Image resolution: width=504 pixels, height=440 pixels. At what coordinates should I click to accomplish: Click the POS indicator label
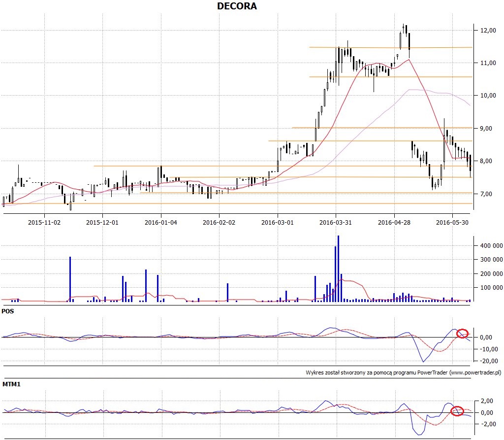pyautogui.click(x=8, y=311)
